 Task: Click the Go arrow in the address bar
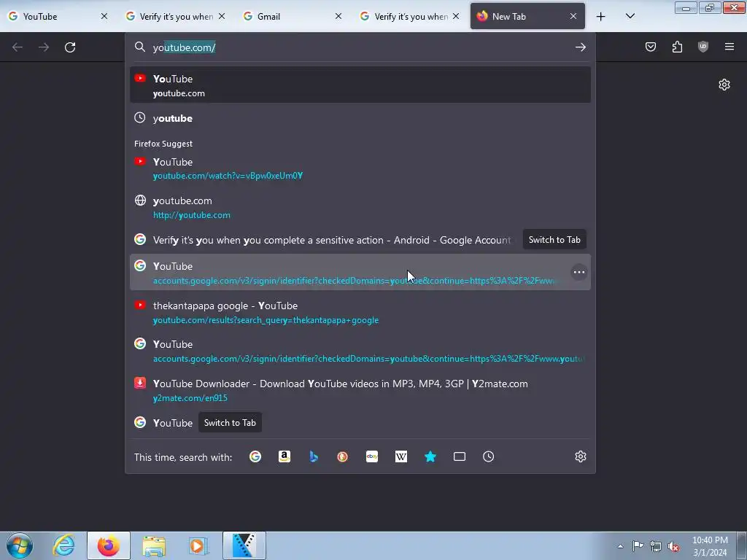pyautogui.click(x=580, y=47)
